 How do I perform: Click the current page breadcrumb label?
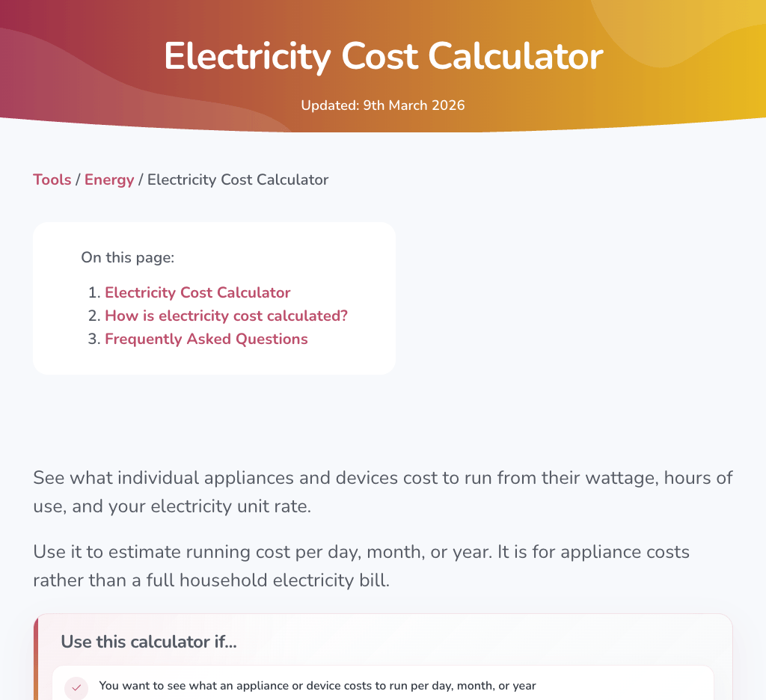point(238,179)
